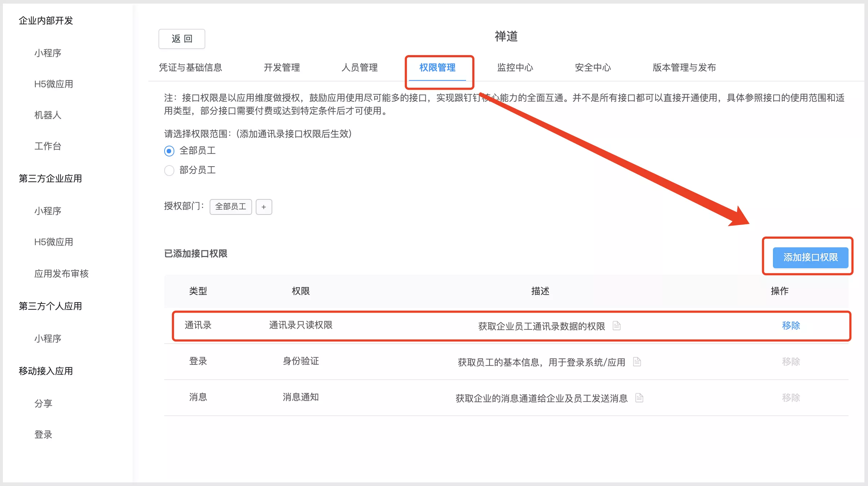Open document icon beside 消息通知 description

point(639,398)
